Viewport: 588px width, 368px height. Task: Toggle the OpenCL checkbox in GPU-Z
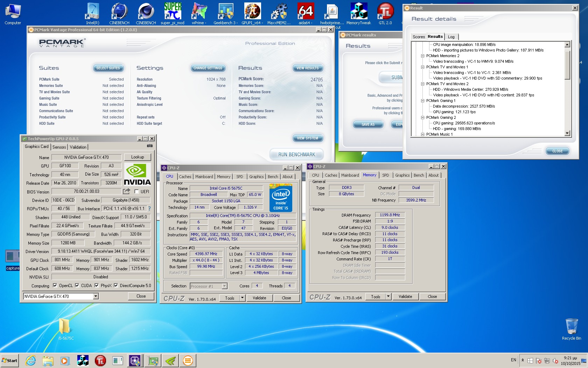[55, 285]
